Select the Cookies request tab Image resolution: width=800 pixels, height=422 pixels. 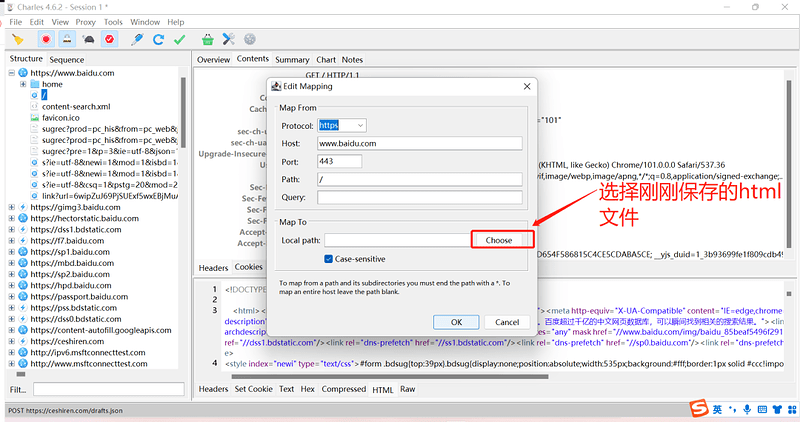click(x=248, y=267)
